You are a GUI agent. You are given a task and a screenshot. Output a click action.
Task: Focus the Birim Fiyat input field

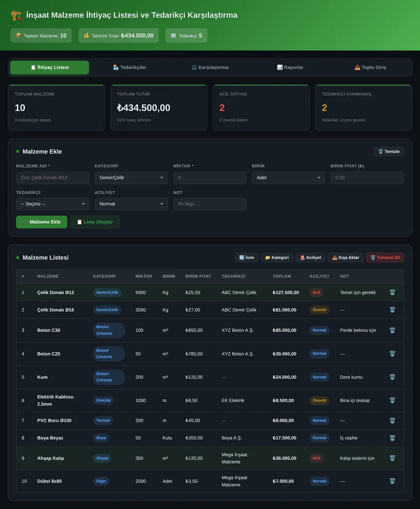367,178
